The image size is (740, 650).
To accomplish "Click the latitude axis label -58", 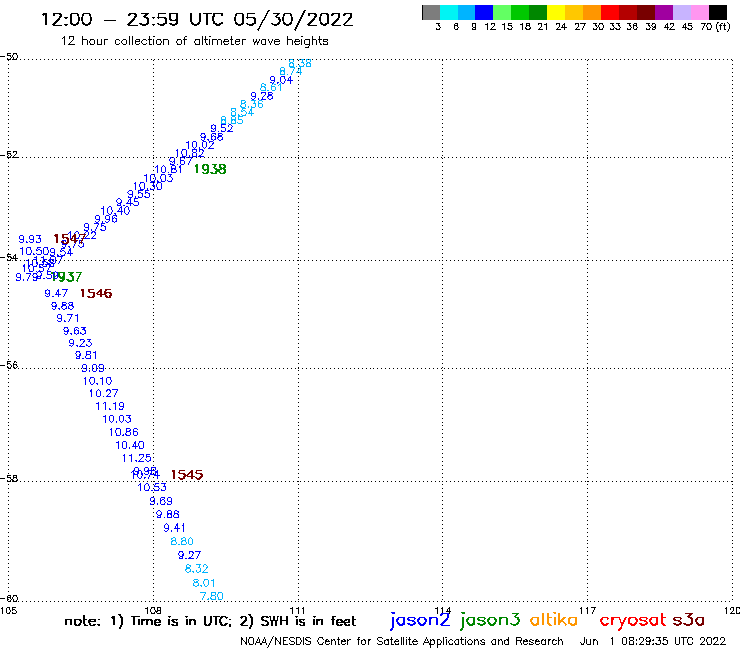I will [9, 479].
